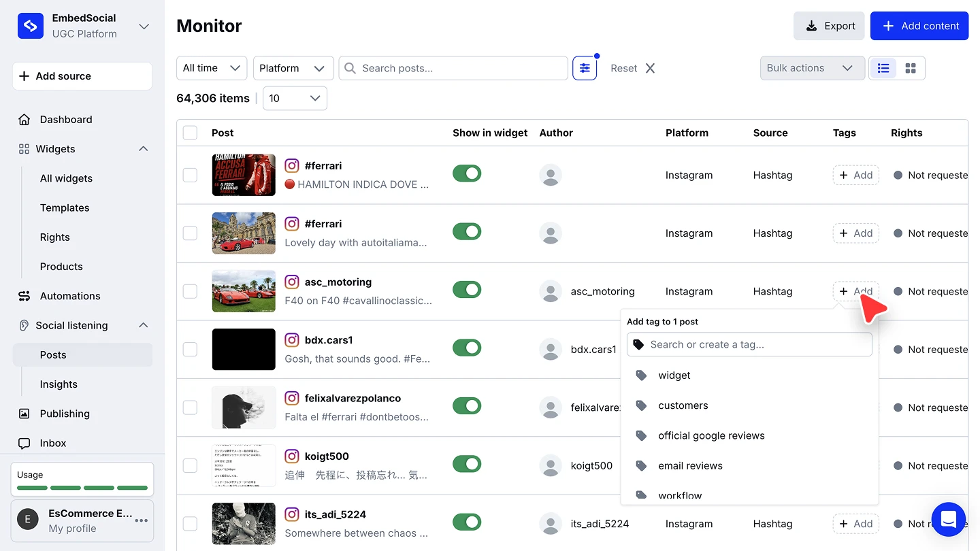Click the Reset filters X icon
The height and width of the screenshot is (551, 980).
point(650,68)
